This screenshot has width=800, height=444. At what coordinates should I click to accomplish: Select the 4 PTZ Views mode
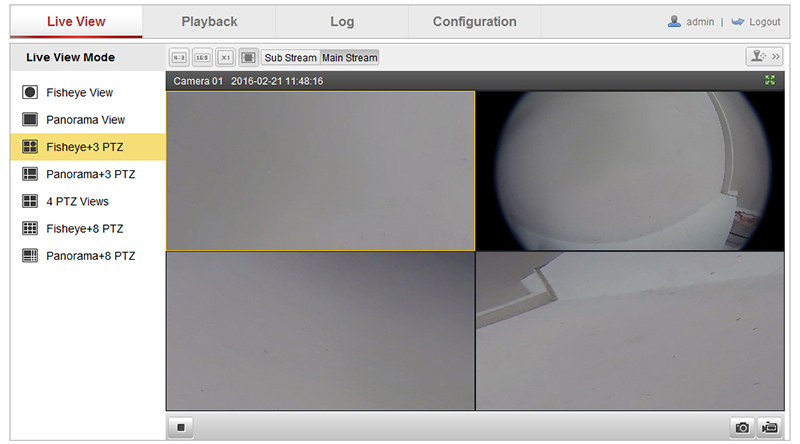[x=77, y=201]
